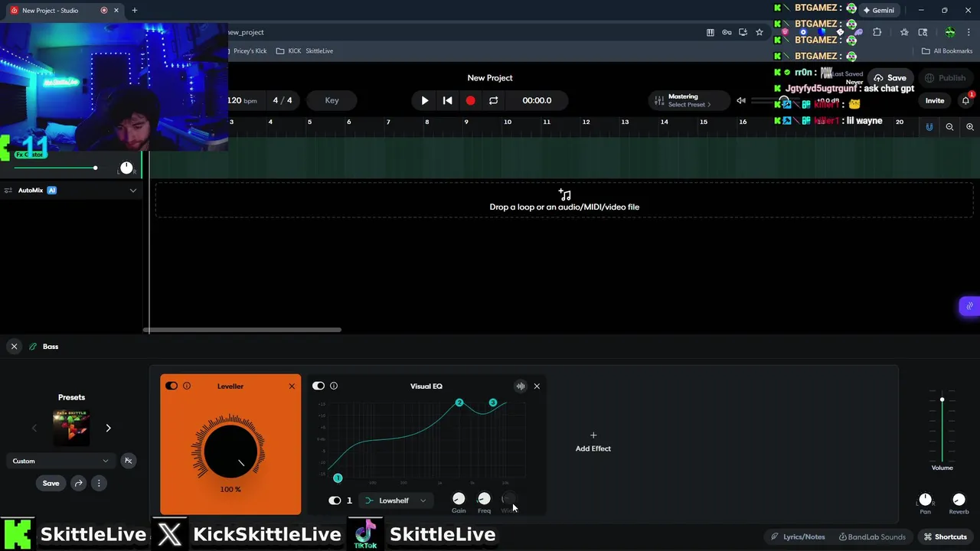The height and width of the screenshot is (551, 980).
Task: Click the Reverb knob
Action: pyautogui.click(x=959, y=500)
